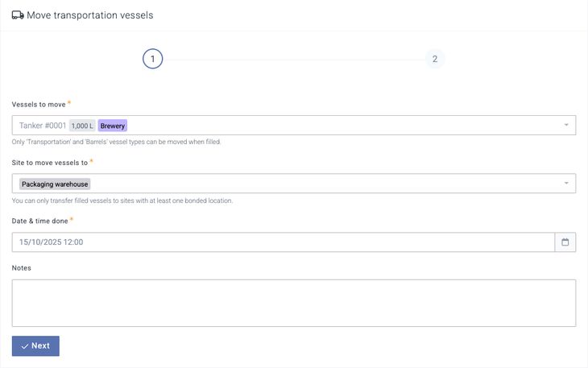Image resolution: width=588 pixels, height=368 pixels.
Task: Click the Move transportation vessels heading
Action: pyautogui.click(x=89, y=15)
